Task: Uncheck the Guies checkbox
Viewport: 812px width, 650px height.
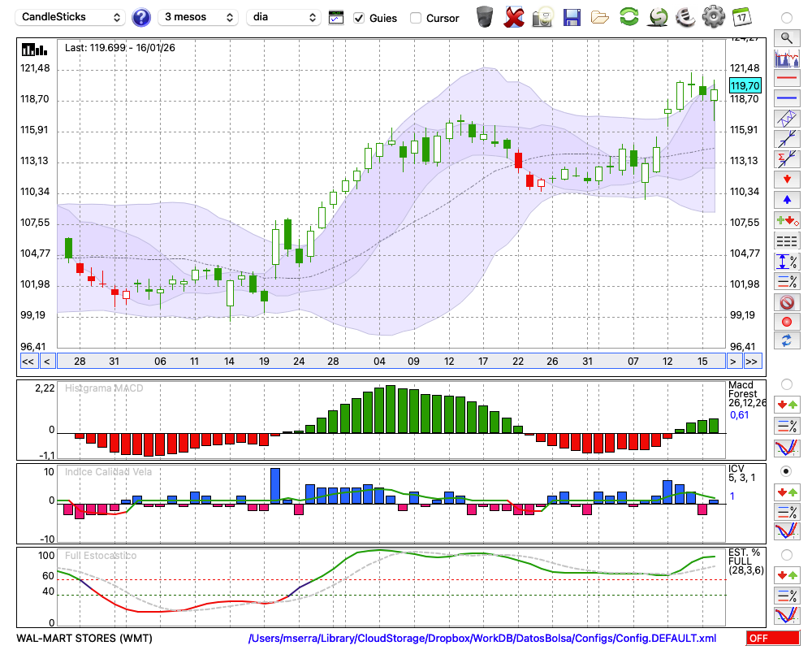Action: (x=358, y=18)
